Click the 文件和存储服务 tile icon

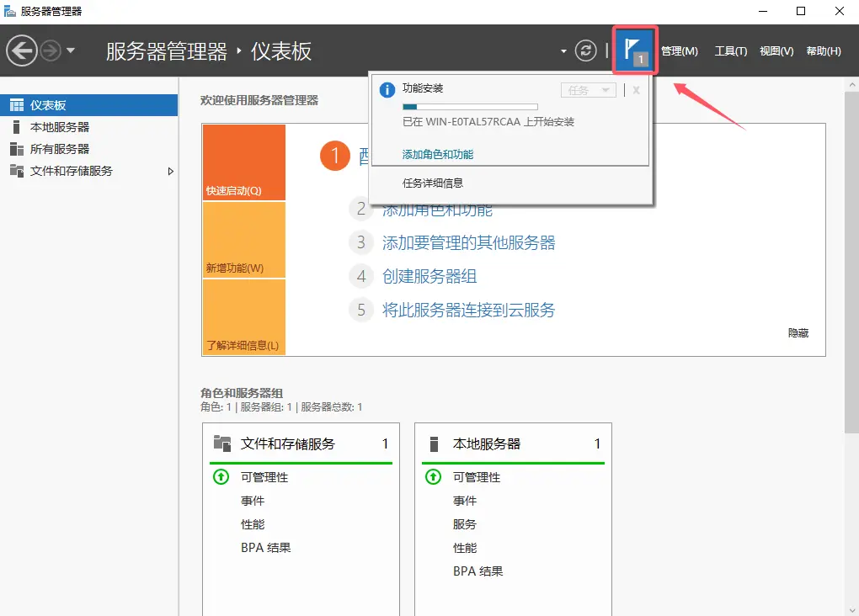[x=221, y=443]
